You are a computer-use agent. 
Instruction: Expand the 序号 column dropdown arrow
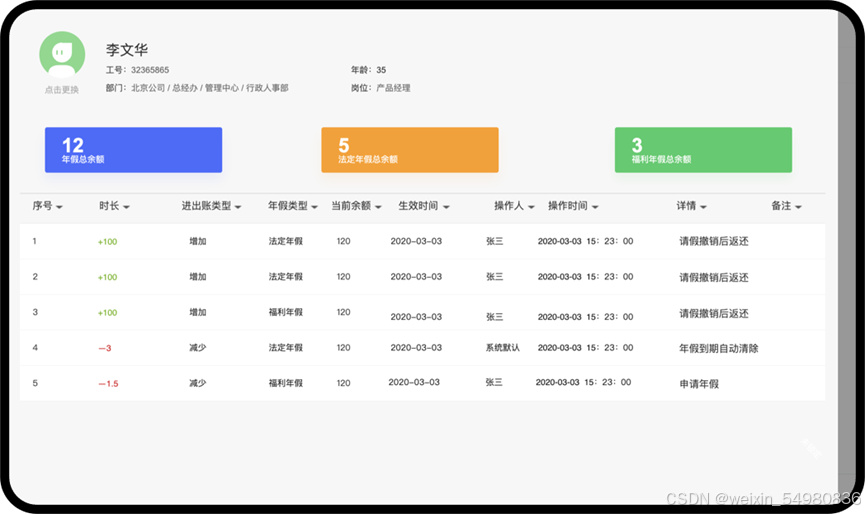tap(60, 207)
